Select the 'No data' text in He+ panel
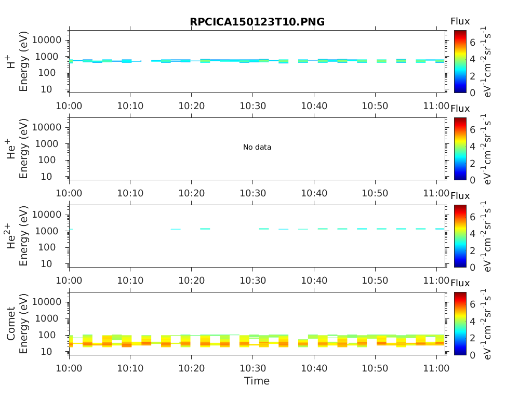This screenshot has width=532, height=399. 257,147
